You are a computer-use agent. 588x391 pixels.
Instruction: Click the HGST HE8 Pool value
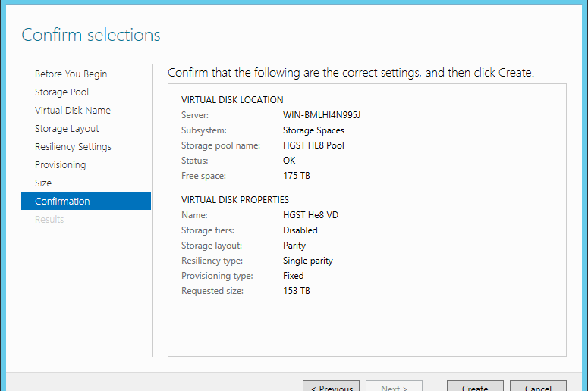click(x=313, y=145)
